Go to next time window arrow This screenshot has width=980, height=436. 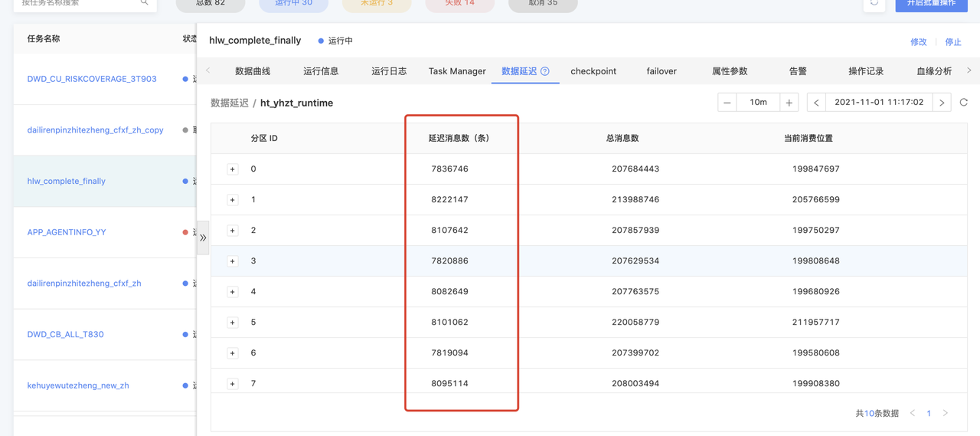tap(942, 102)
